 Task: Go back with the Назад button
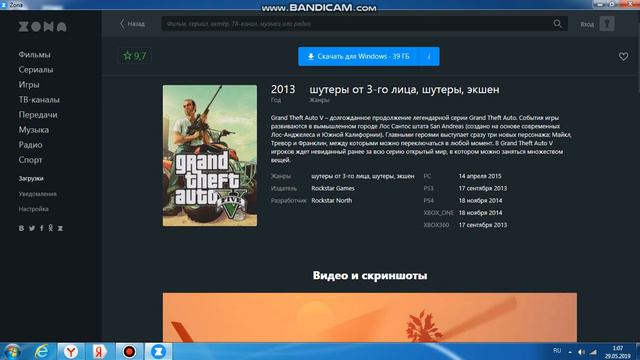coord(132,24)
